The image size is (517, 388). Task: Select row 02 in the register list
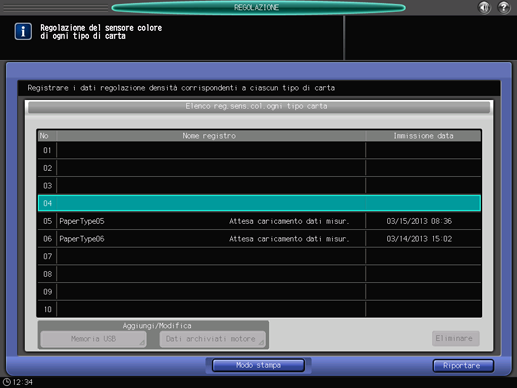pos(259,168)
